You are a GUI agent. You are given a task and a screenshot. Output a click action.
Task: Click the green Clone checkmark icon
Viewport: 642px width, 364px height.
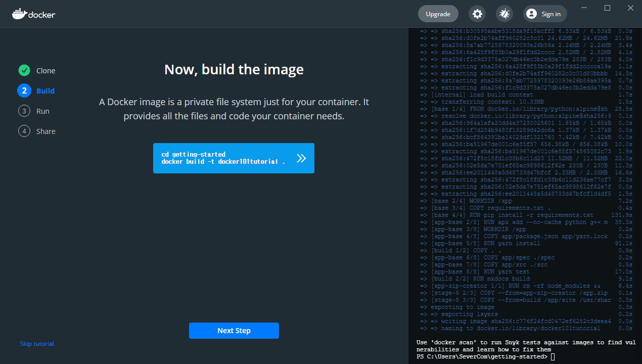pyautogui.click(x=24, y=71)
